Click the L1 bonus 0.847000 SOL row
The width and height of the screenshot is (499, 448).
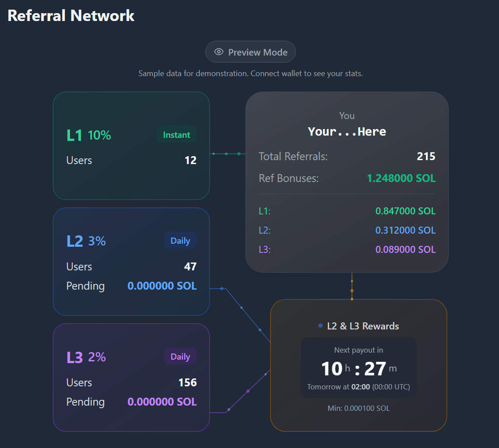[347, 211]
